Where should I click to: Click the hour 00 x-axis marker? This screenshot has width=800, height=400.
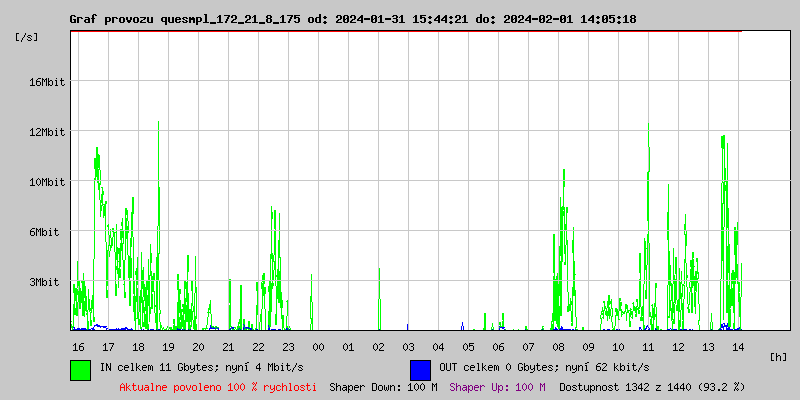(318, 347)
